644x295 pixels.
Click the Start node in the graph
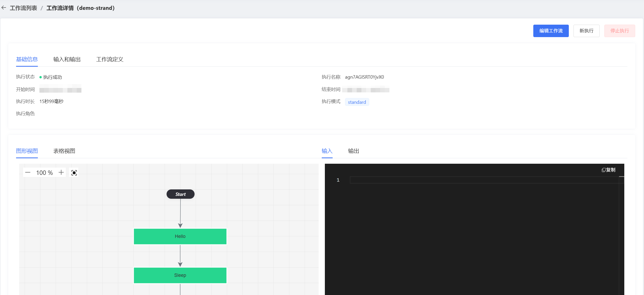pyautogui.click(x=180, y=194)
